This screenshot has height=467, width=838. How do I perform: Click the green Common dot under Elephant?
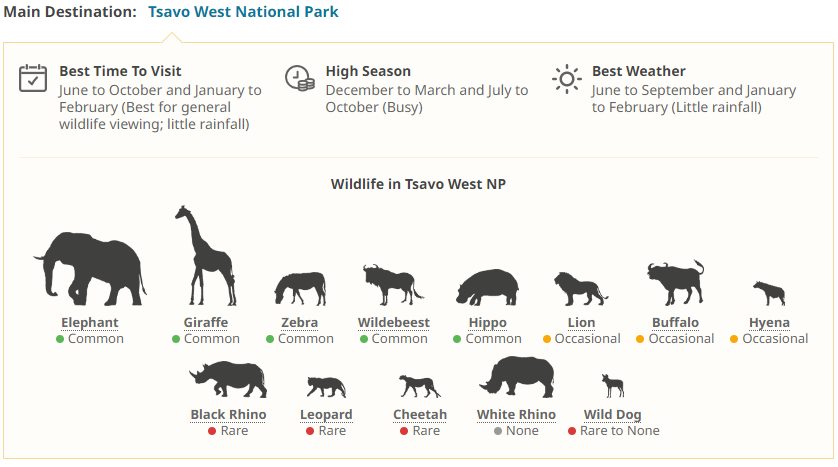pyautogui.click(x=60, y=339)
